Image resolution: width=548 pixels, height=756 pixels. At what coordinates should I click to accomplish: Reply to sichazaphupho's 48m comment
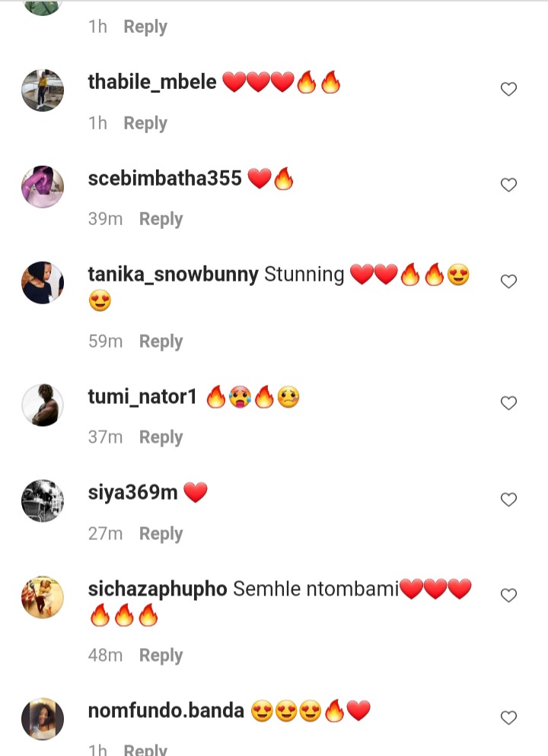pos(161,656)
